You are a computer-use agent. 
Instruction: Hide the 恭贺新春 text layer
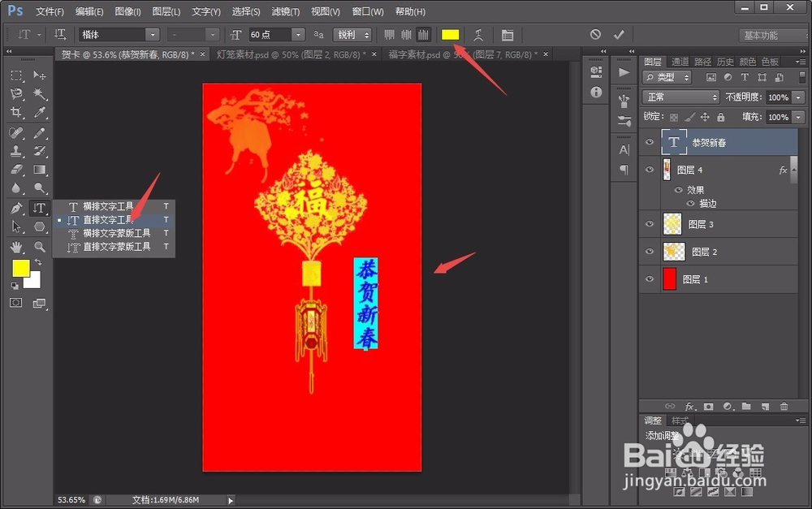click(x=650, y=142)
